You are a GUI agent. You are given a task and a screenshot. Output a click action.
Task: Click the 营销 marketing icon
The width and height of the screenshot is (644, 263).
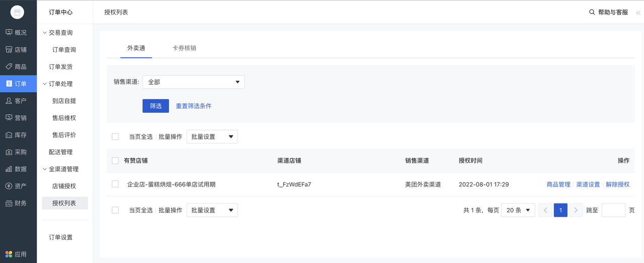click(x=9, y=117)
